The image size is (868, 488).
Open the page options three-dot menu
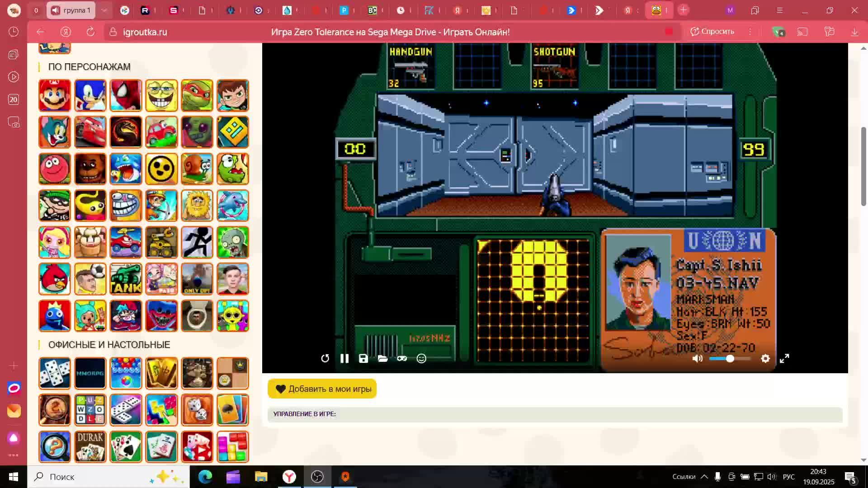click(750, 32)
